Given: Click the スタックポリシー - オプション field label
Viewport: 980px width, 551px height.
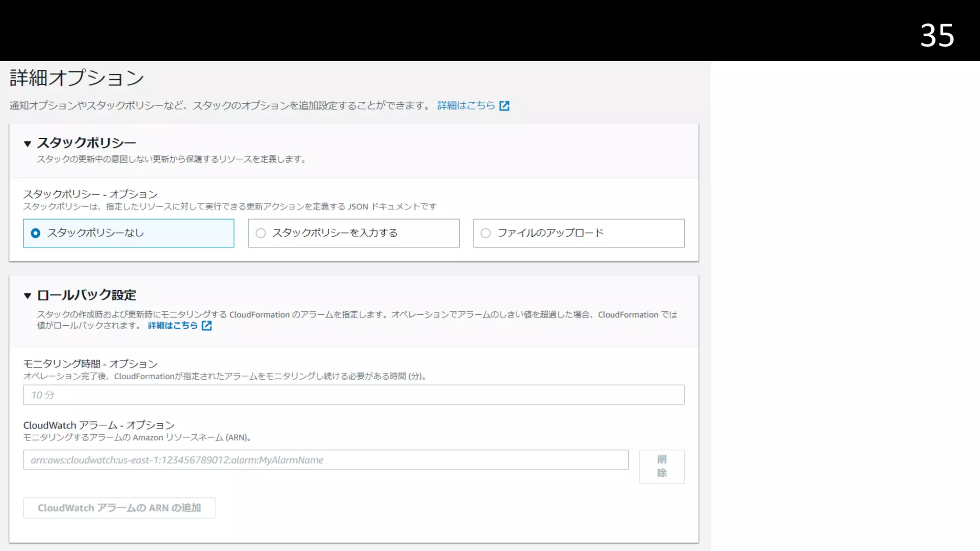Looking at the screenshot, I should [90, 194].
